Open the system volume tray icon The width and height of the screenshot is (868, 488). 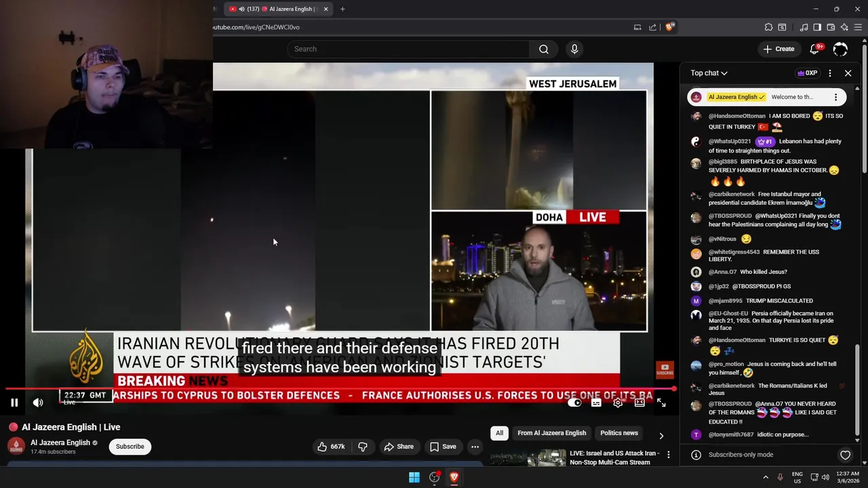tap(825, 477)
